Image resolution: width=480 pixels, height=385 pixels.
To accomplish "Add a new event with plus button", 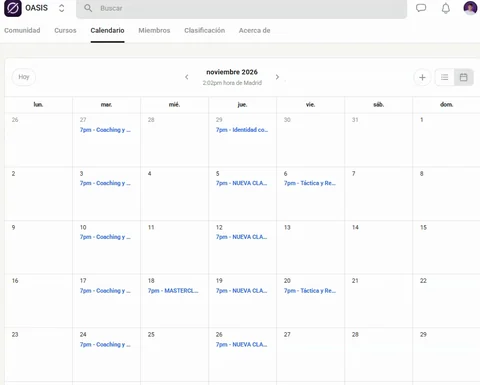I will click(422, 77).
